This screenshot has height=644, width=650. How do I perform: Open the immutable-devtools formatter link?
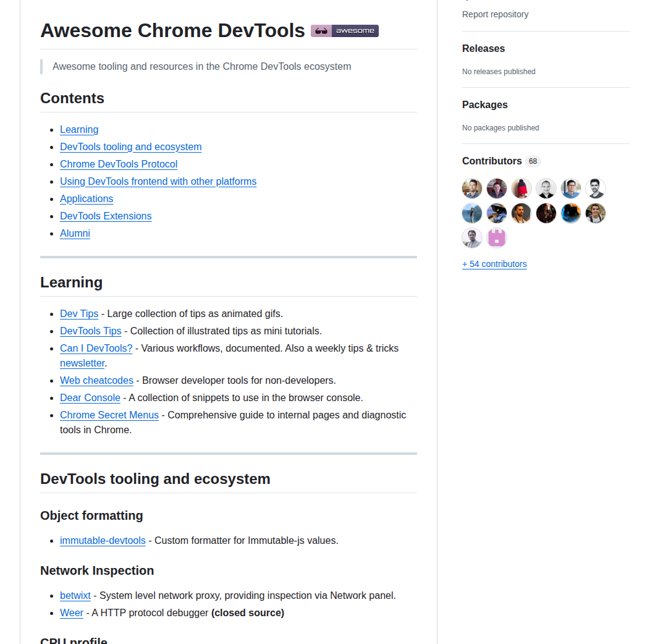pyautogui.click(x=103, y=540)
